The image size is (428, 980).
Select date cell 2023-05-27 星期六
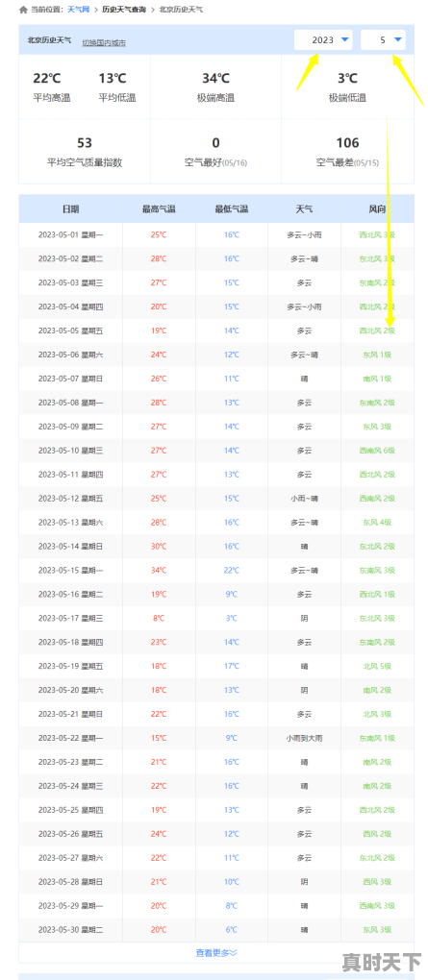click(x=71, y=858)
